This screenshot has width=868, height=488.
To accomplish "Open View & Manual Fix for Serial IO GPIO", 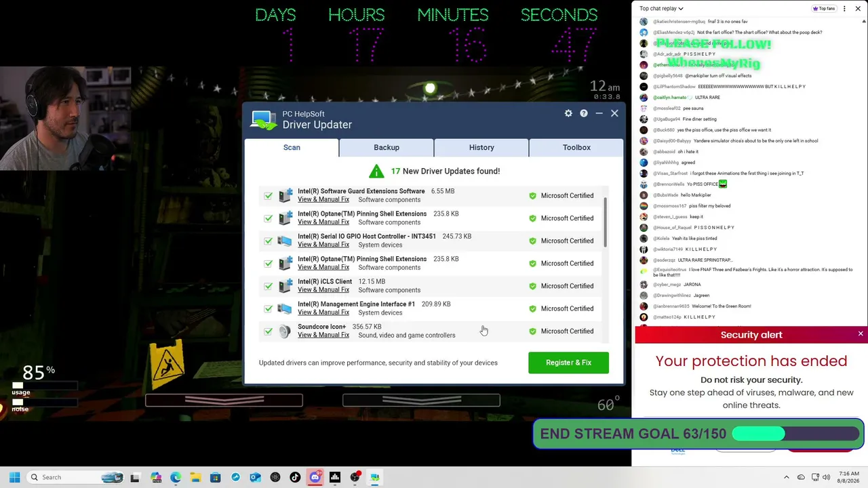I will pyautogui.click(x=323, y=245).
